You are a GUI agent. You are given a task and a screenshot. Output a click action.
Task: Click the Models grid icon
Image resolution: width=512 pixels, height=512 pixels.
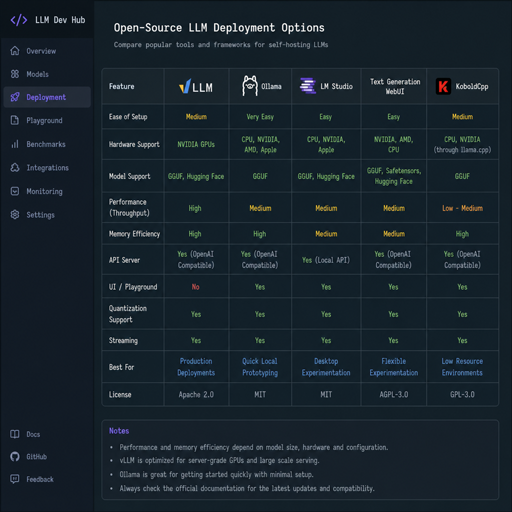pyautogui.click(x=15, y=74)
